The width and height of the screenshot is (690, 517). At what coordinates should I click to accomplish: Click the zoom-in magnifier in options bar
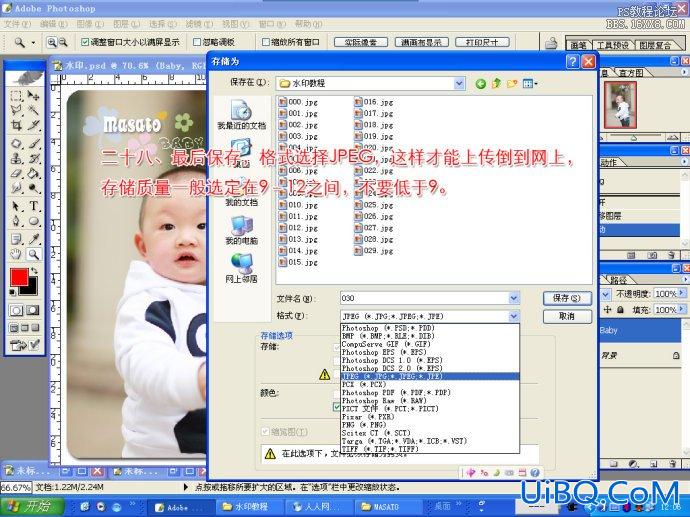tap(52, 42)
